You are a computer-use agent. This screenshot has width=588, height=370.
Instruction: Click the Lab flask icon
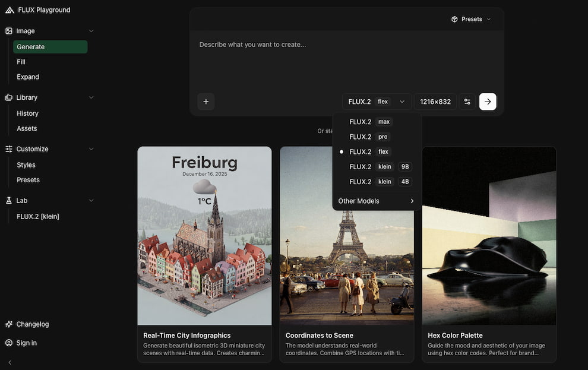click(9, 201)
